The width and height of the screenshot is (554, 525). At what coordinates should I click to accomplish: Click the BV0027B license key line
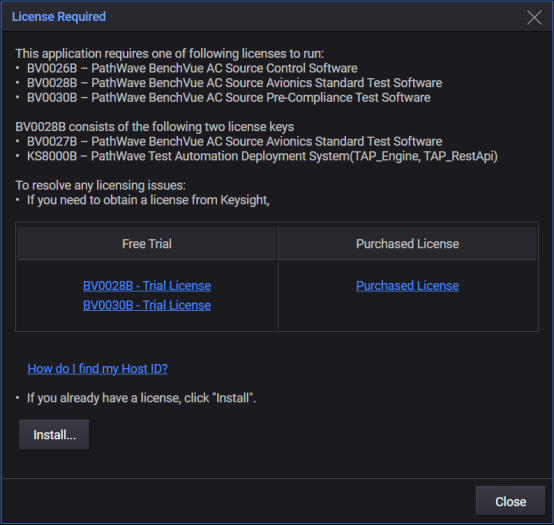[x=234, y=142]
